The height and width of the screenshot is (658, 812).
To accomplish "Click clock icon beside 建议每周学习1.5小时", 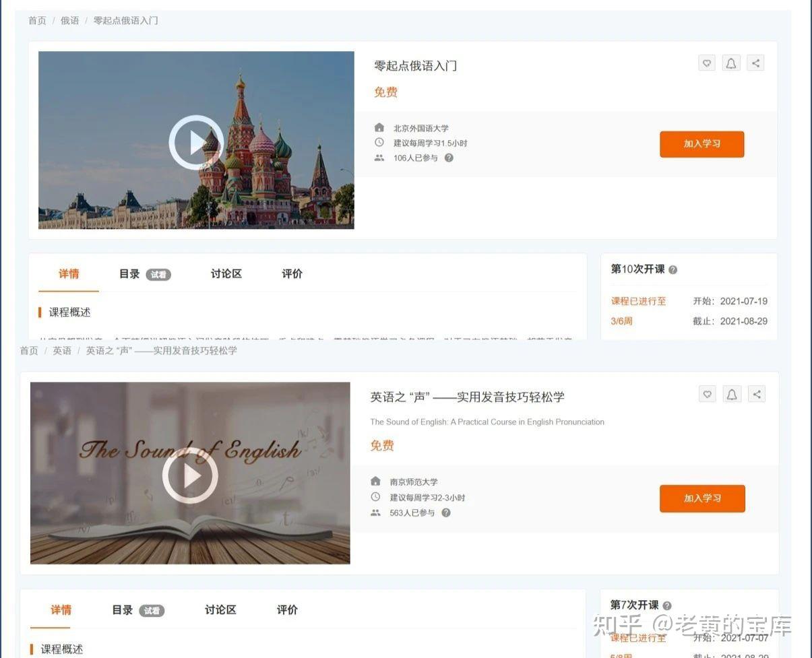I will [x=379, y=143].
